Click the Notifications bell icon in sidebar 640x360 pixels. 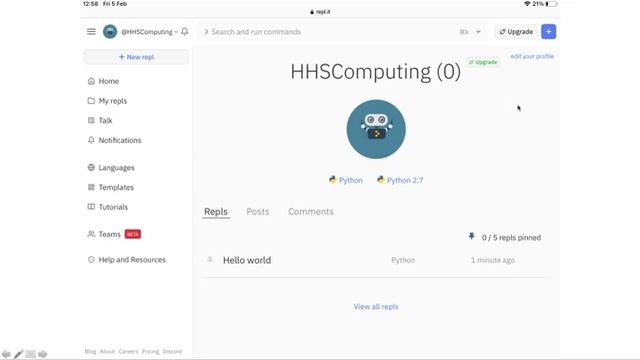91,140
